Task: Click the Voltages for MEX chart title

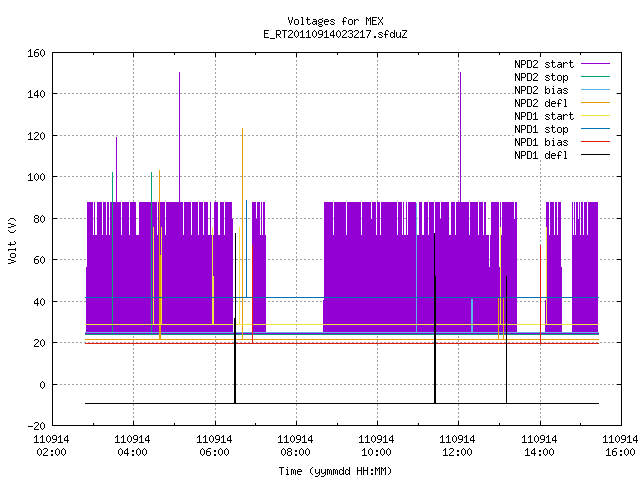Action: [335, 21]
